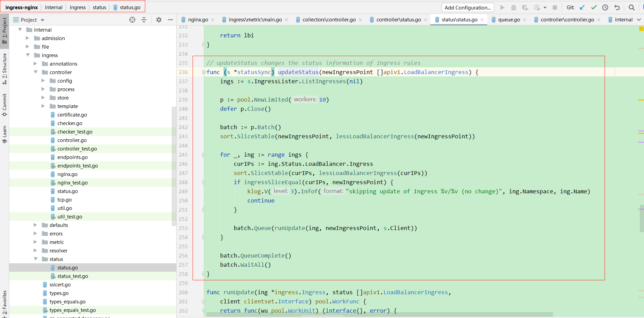Open Search Everywhere magnifier icon
Viewport: 644px width, 318px height.
click(632, 7)
